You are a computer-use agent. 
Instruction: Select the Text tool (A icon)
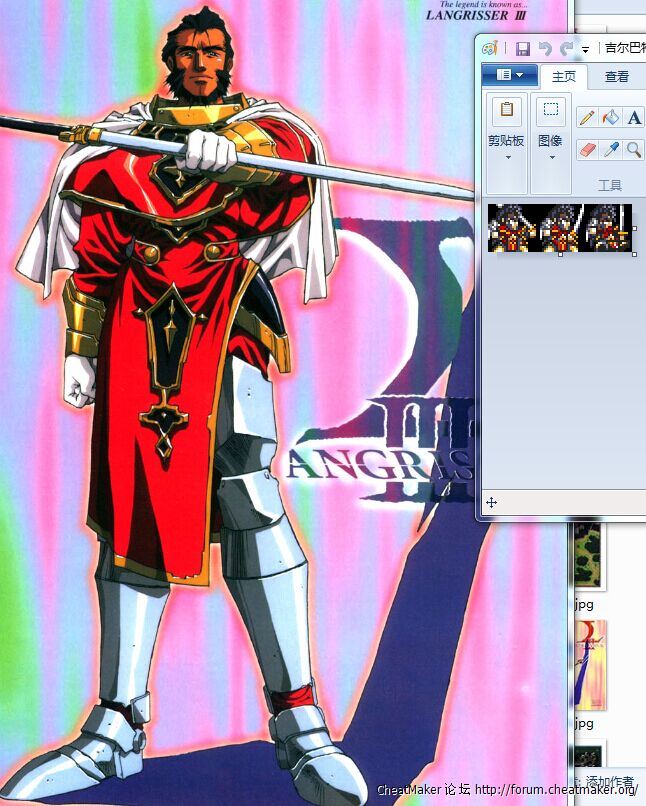click(x=634, y=118)
